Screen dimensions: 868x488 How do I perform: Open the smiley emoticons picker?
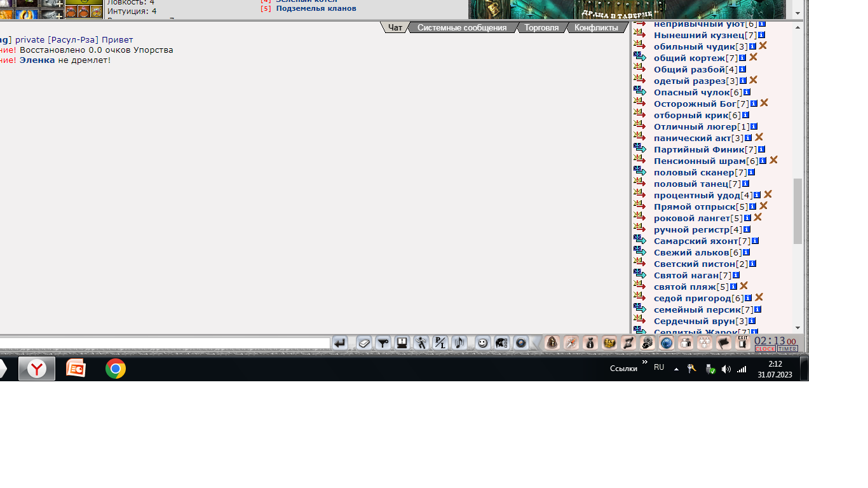click(483, 343)
